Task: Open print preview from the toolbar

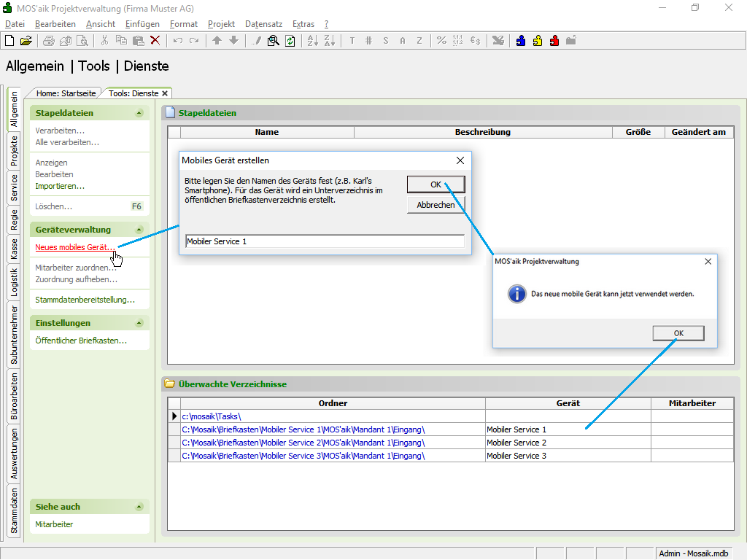Action: pyautogui.click(x=82, y=41)
